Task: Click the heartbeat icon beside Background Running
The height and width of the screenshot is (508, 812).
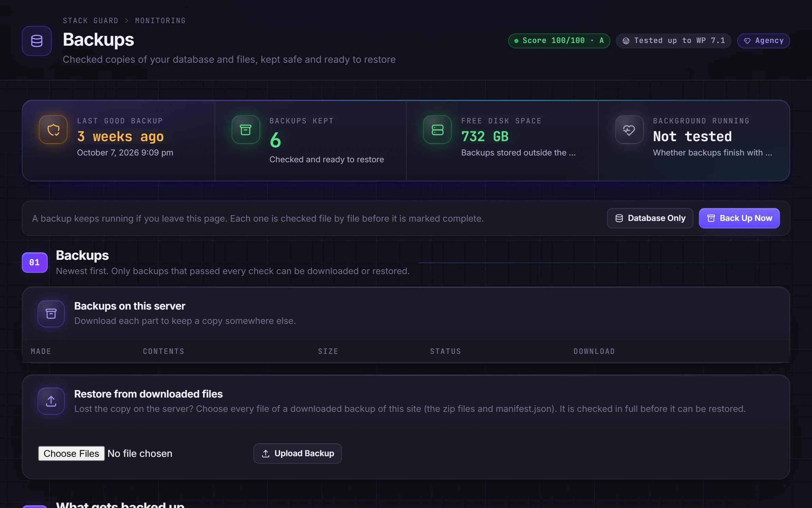Action: tap(629, 130)
